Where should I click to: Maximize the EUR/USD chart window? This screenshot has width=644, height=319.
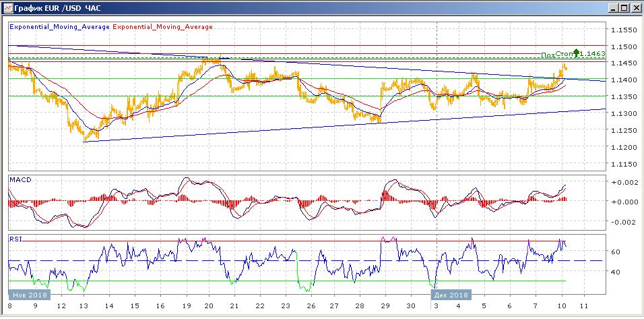624,8
